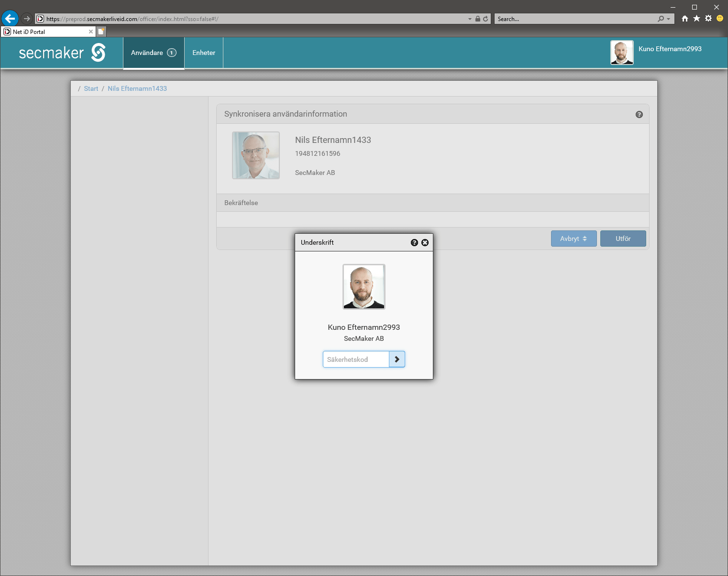Switch to the Enheter tab
This screenshot has width=728, height=576.
[x=204, y=53]
